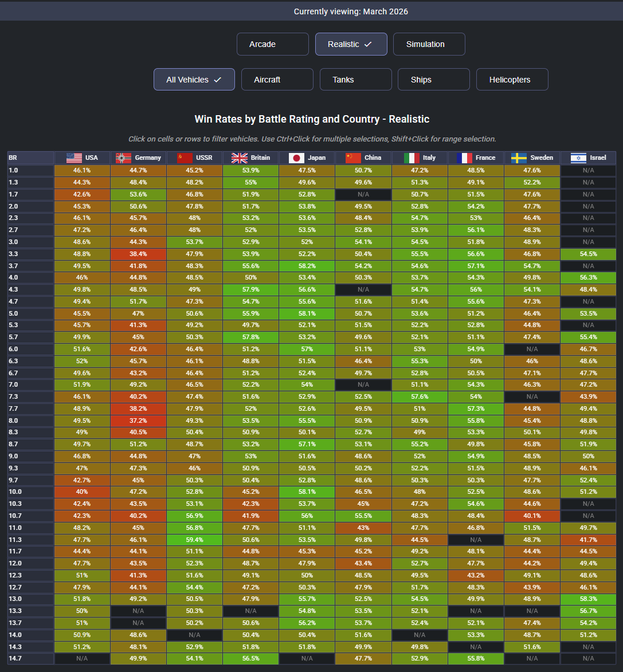623x672 pixels.
Task: Click the Britain Union Jack flag icon
Action: (239, 158)
